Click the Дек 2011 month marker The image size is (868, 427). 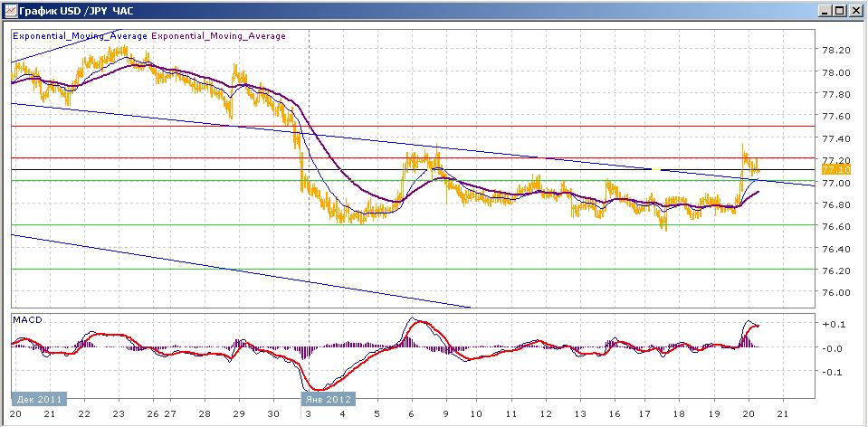(x=39, y=399)
